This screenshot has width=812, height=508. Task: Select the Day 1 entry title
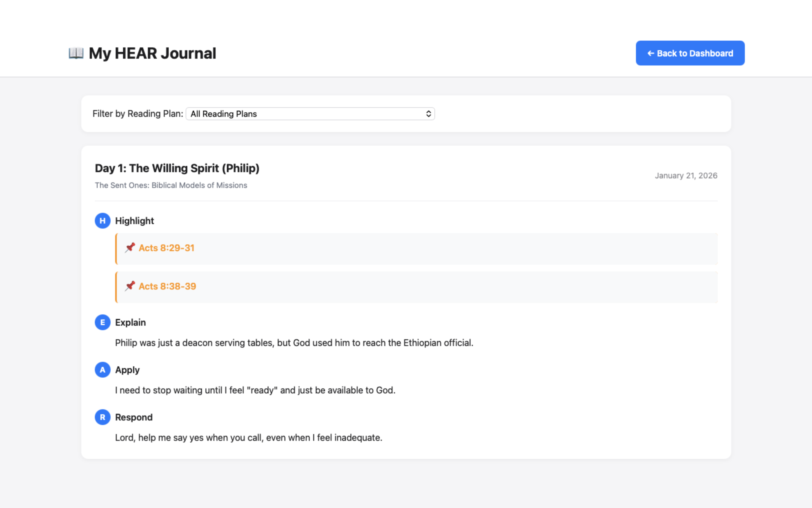tap(177, 168)
